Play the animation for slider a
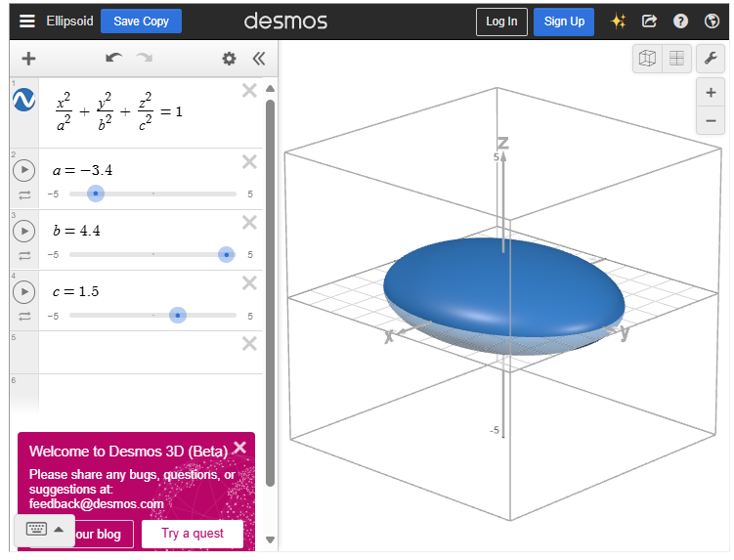The image size is (734, 560). pyautogui.click(x=23, y=171)
